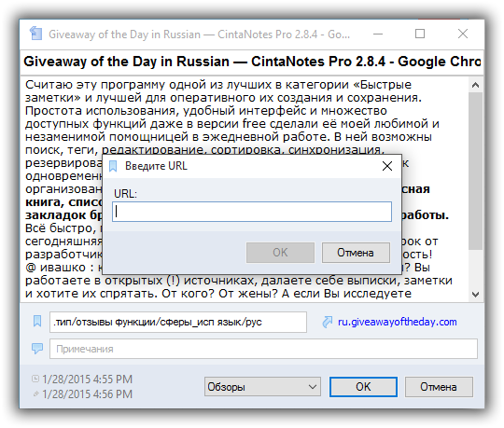Viewport: 504px width, 428px height.
Task: Click the modified date 1/28/2015 4:56 PM
Action: tap(87, 393)
